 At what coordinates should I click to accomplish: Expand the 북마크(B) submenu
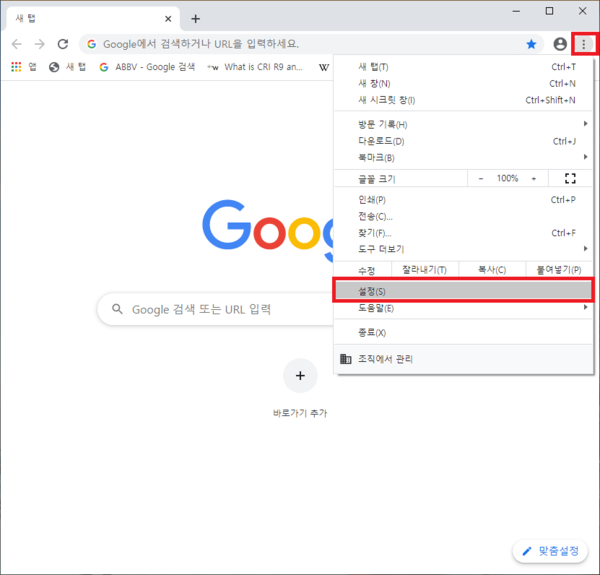[464, 158]
